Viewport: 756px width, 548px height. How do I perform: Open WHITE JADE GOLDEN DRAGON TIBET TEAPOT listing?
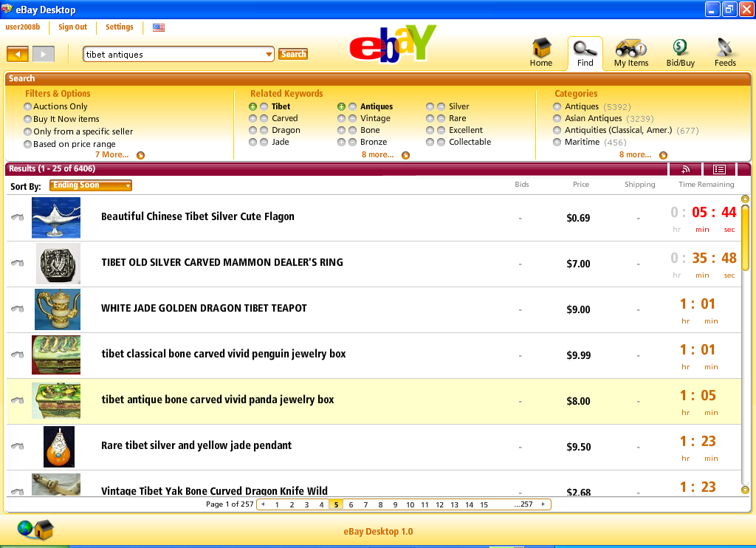pyautogui.click(x=204, y=308)
